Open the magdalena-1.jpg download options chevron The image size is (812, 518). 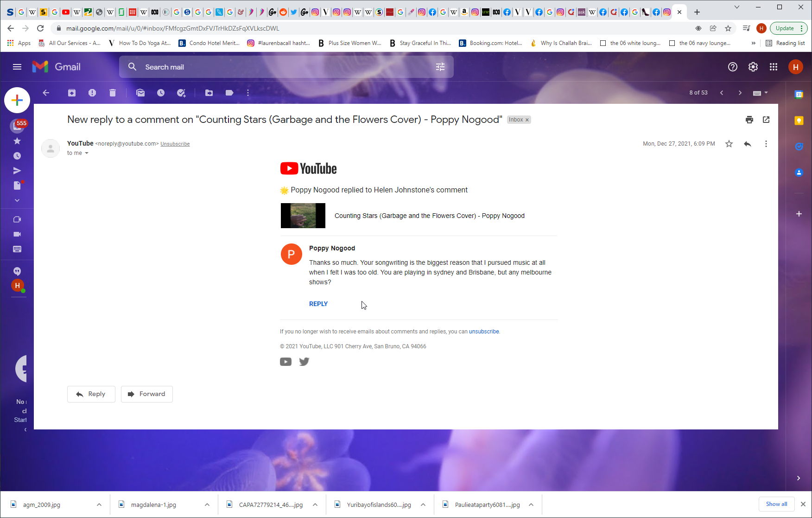coord(207,505)
